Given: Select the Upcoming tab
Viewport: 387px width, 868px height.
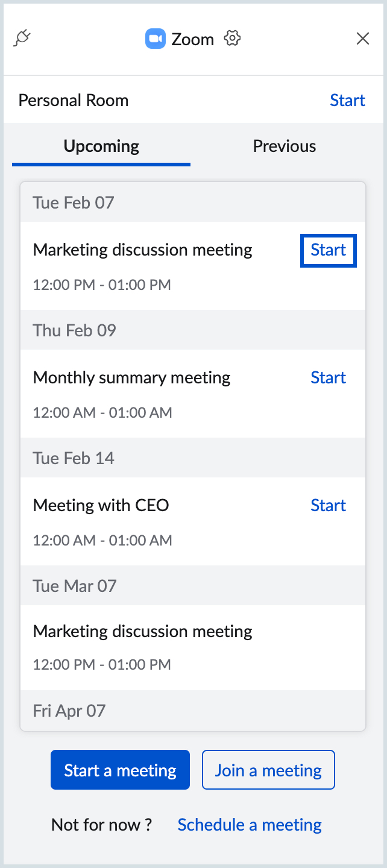Looking at the screenshot, I should point(101,145).
